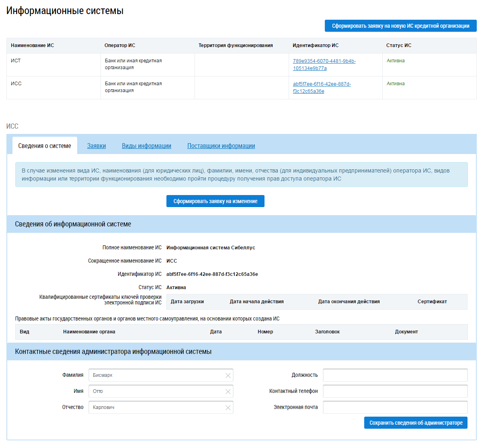Click the Контактный телефон field
Screen dimensions: 484x448
(395, 391)
